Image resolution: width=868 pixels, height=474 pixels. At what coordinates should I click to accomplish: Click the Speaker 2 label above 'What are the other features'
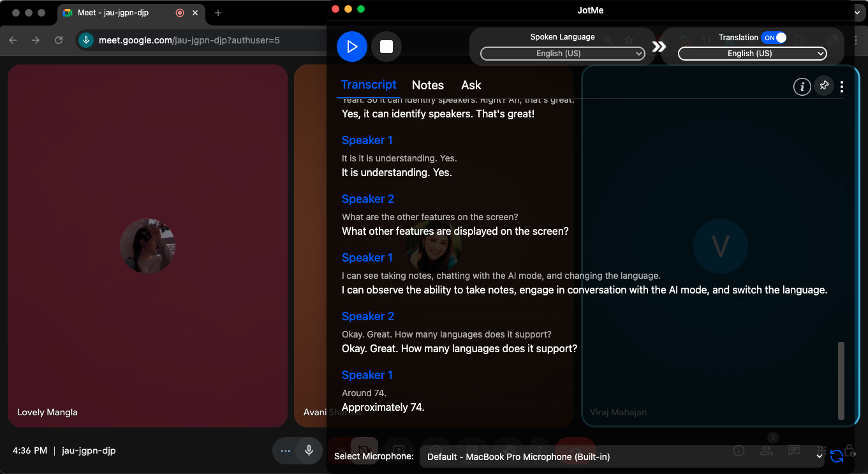pyautogui.click(x=368, y=199)
